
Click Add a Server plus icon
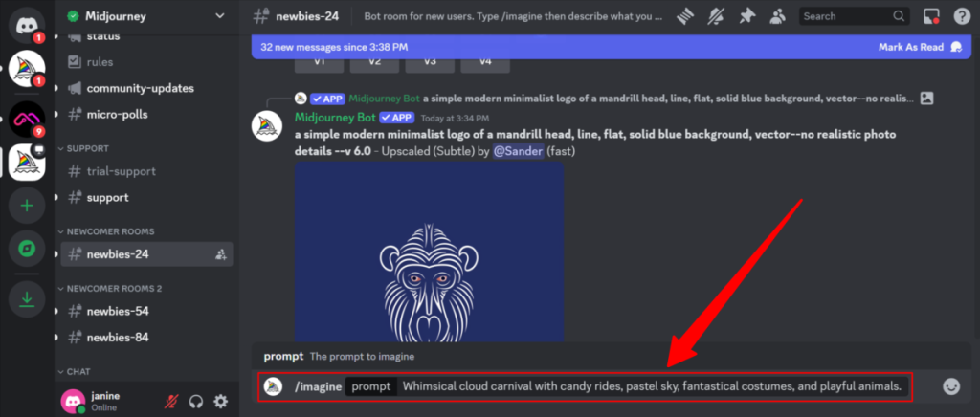27,206
